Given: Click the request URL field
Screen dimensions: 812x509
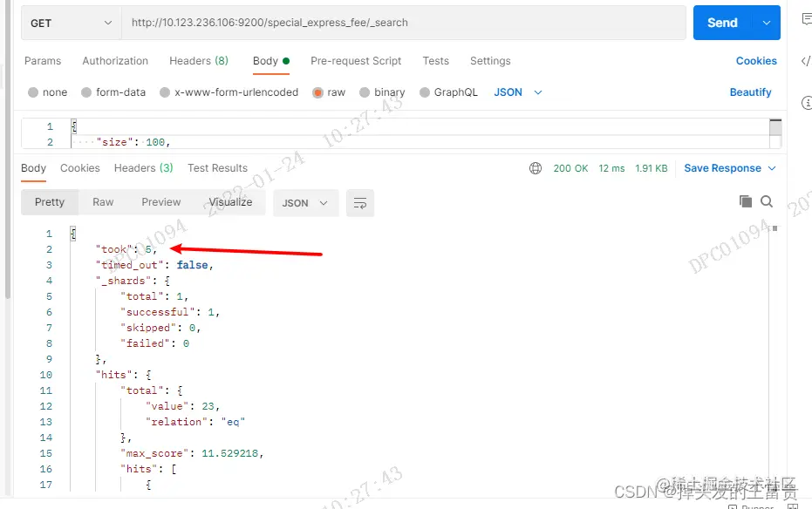Looking at the screenshot, I should point(404,23).
